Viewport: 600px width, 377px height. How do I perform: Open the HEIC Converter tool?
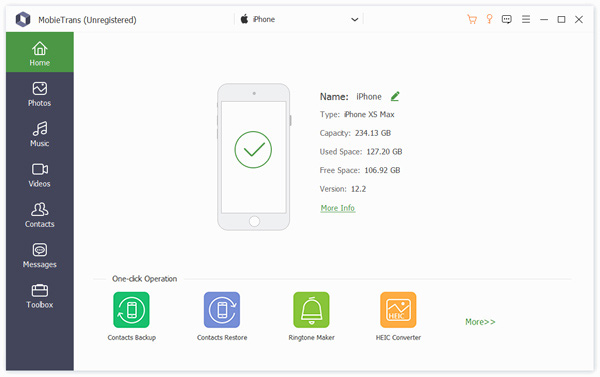pos(398,316)
